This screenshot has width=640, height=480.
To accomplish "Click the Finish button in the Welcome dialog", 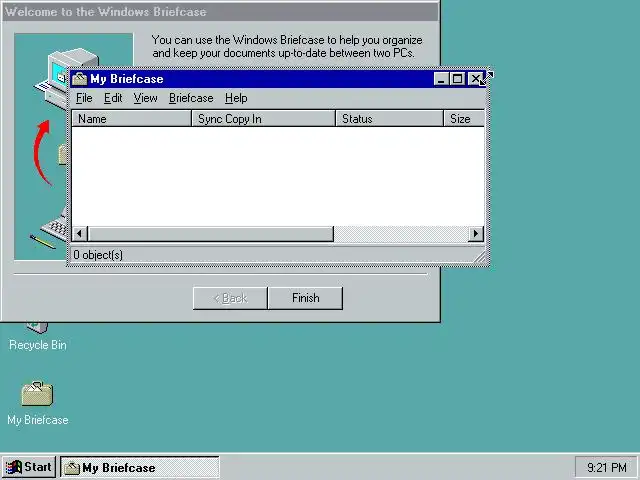I will pyautogui.click(x=306, y=298).
